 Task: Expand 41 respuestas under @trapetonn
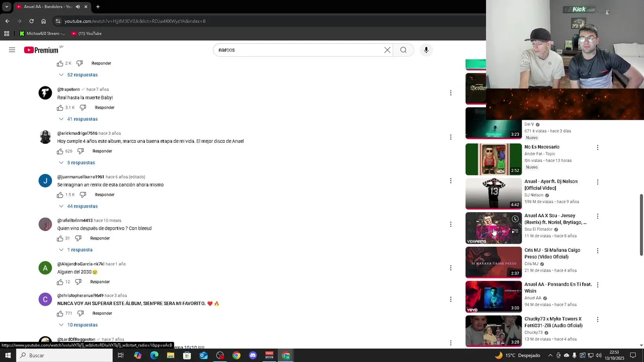[x=78, y=119]
